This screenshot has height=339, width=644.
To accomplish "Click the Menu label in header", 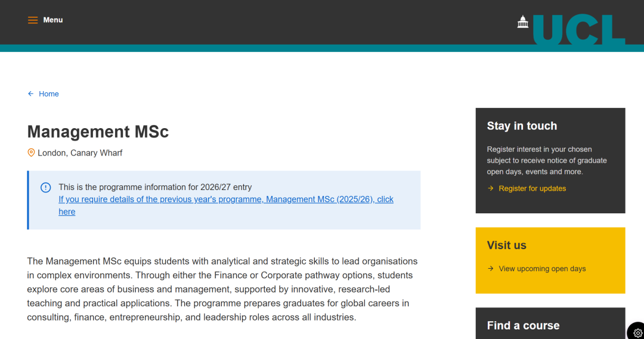I will click(53, 20).
